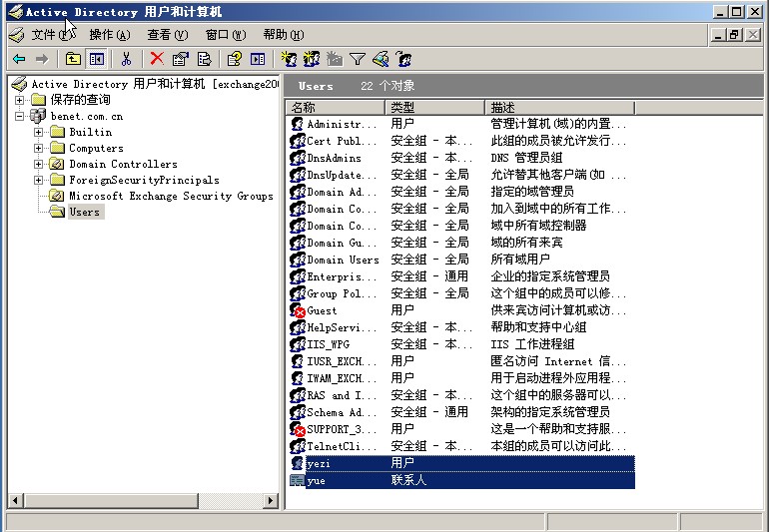Sort by the 描述 column header
Viewport: 769px width, 532px height.
560,108
